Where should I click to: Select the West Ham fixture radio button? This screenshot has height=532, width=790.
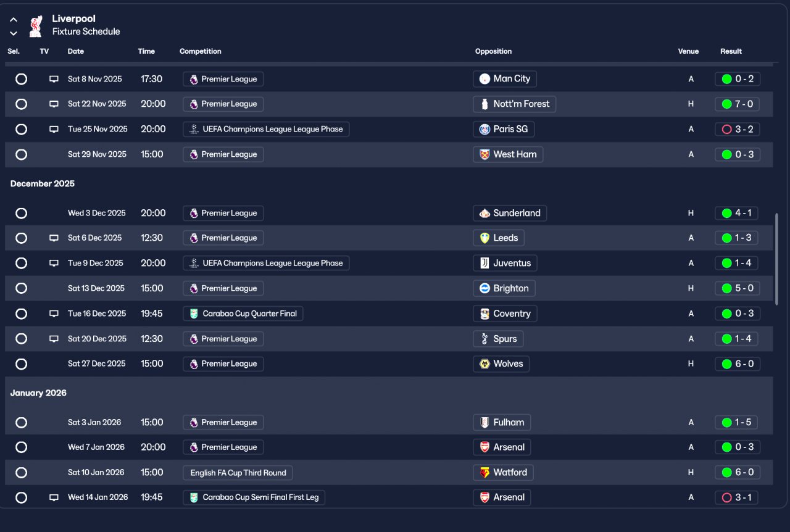point(22,155)
